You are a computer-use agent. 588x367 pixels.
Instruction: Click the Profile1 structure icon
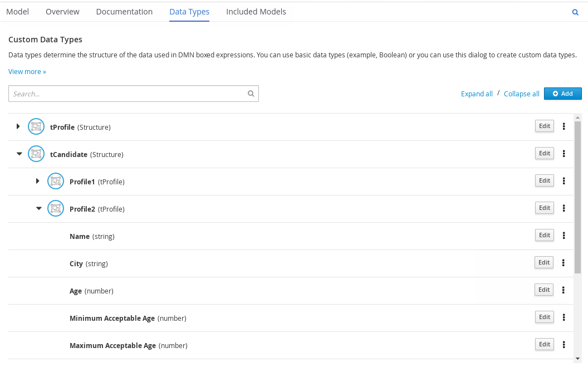(56, 182)
